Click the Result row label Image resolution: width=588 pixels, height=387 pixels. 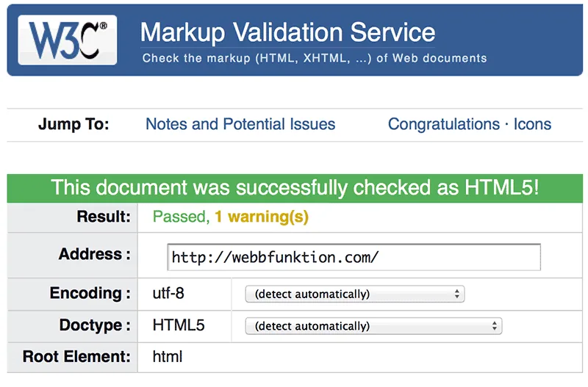(x=104, y=217)
